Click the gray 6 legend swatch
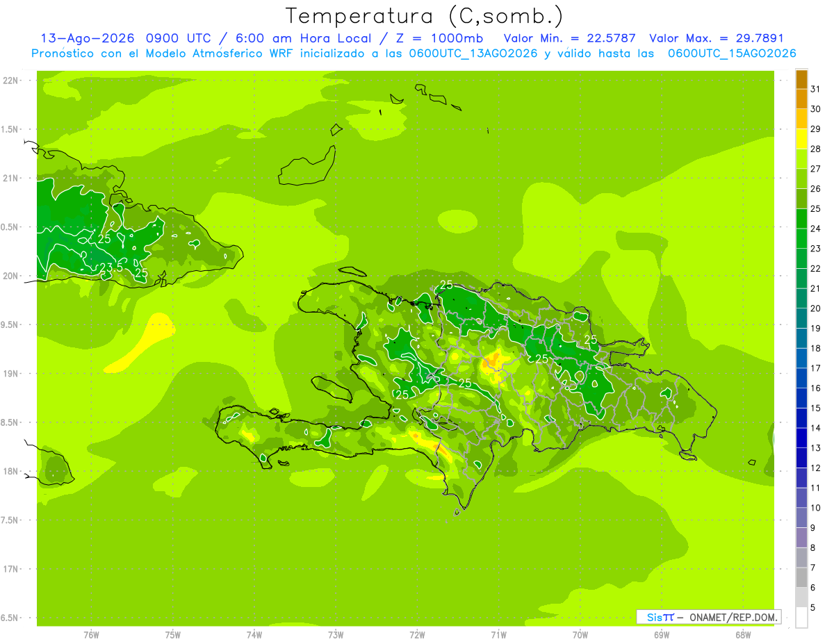 (801, 578)
